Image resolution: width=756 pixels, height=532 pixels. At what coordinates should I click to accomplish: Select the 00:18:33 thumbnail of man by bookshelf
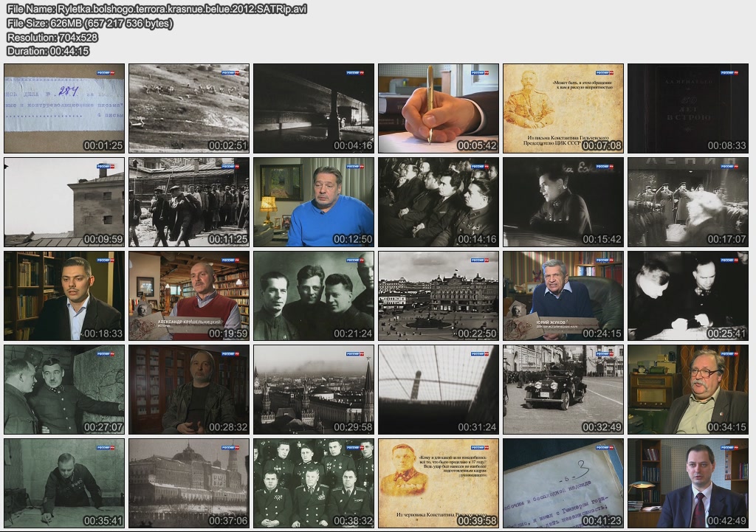click(64, 296)
